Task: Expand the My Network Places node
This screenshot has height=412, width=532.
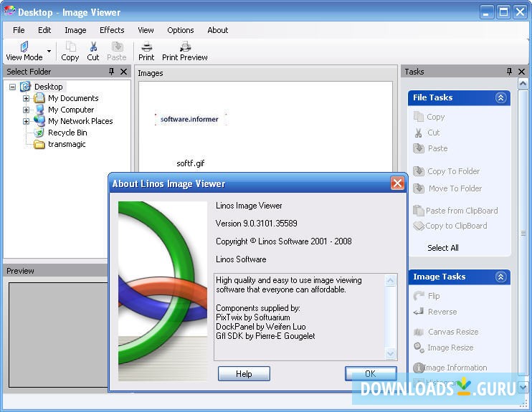Action: (x=26, y=121)
